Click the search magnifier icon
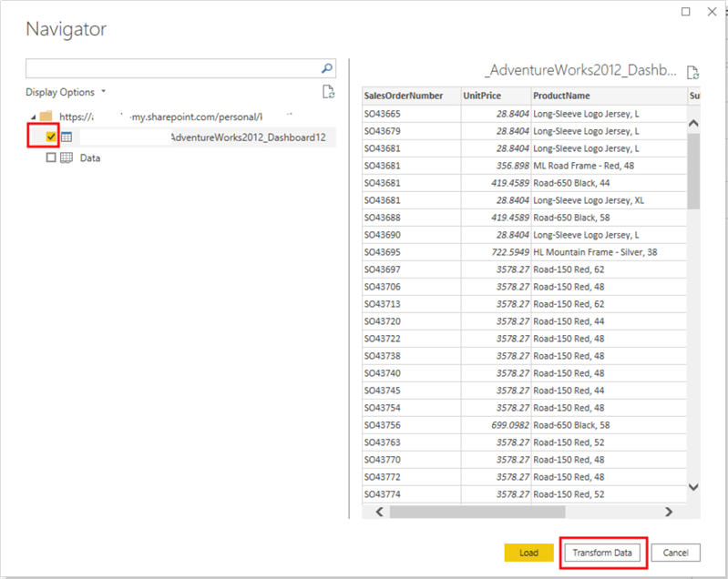The width and height of the screenshot is (728, 579). (327, 68)
